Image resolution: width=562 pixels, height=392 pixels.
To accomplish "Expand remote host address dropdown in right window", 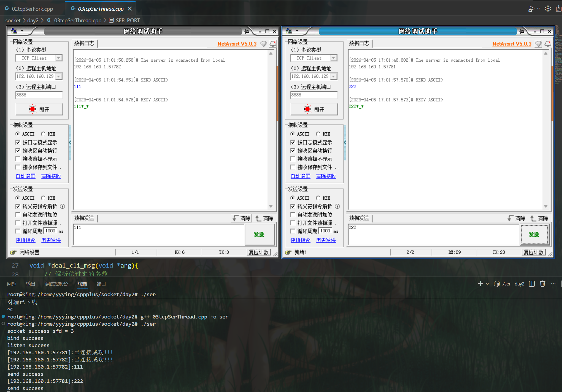I will (x=334, y=76).
